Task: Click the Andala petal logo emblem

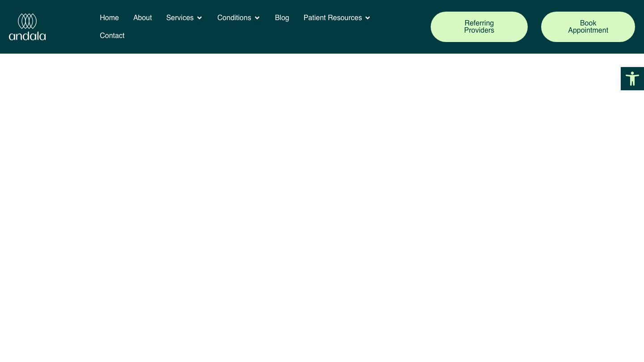Action: pyautogui.click(x=27, y=21)
